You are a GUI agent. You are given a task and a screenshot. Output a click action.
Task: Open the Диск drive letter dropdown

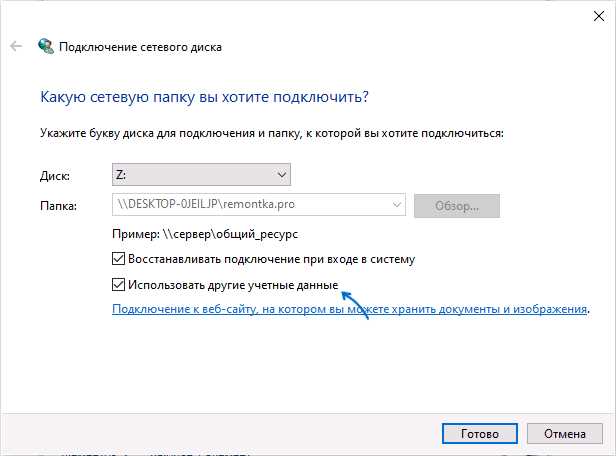pyautogui.click(x=201, y=174)
